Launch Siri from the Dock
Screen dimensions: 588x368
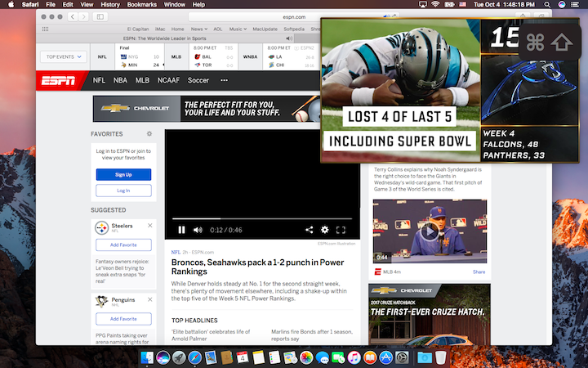click(x=163, y=357)
